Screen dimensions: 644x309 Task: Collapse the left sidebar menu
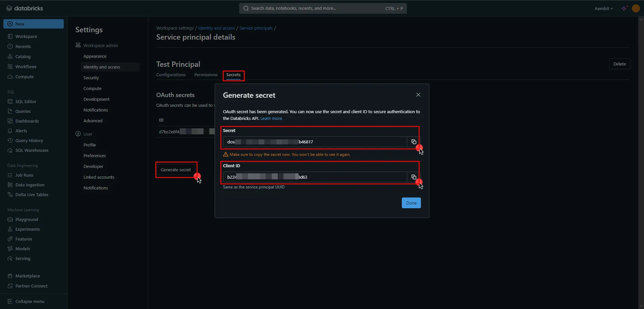pyautogui.click(x=30, y=301)
